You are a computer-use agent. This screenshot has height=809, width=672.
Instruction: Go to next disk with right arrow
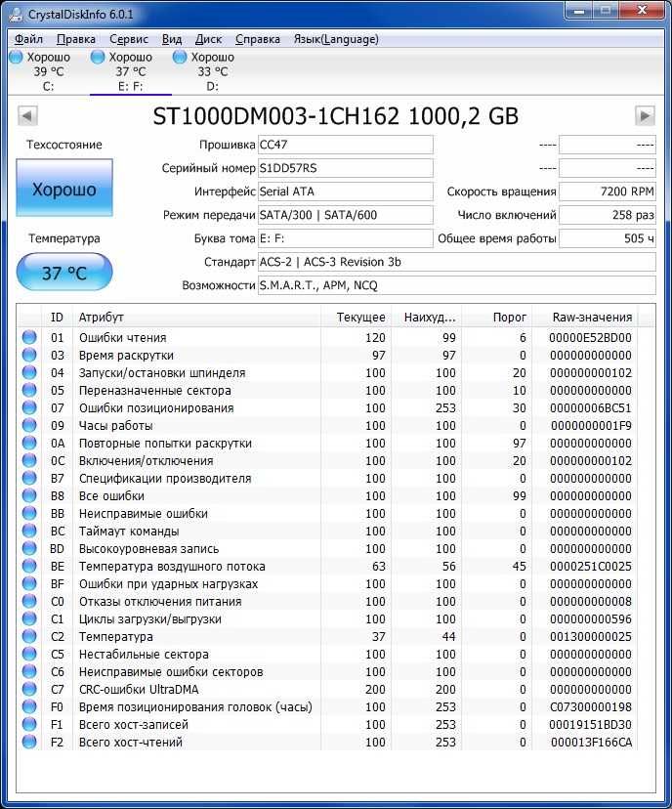(x=645, y=115)
